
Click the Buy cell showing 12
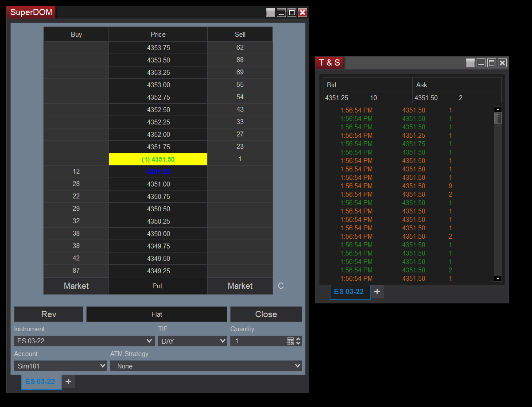click(76, 172)
